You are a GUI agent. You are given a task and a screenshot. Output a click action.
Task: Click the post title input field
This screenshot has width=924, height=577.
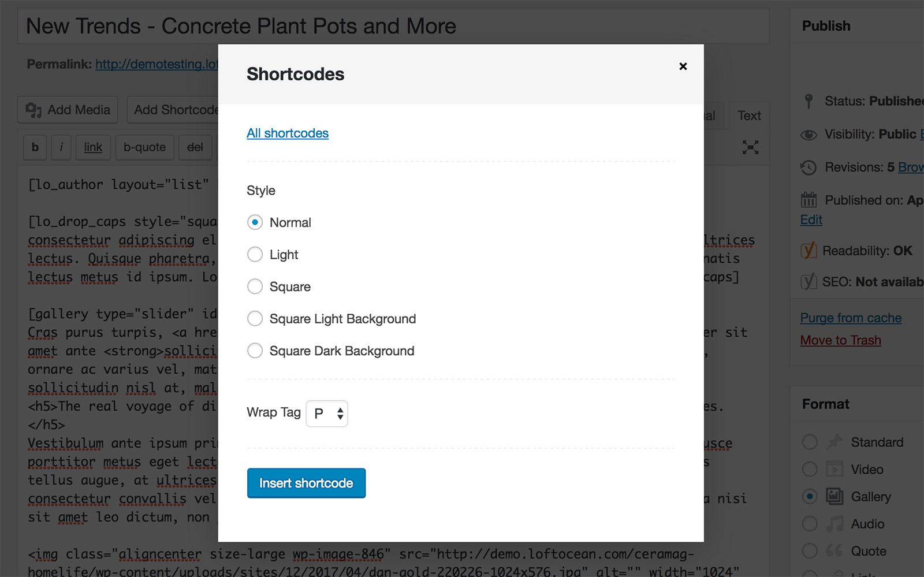click(393, 27)
